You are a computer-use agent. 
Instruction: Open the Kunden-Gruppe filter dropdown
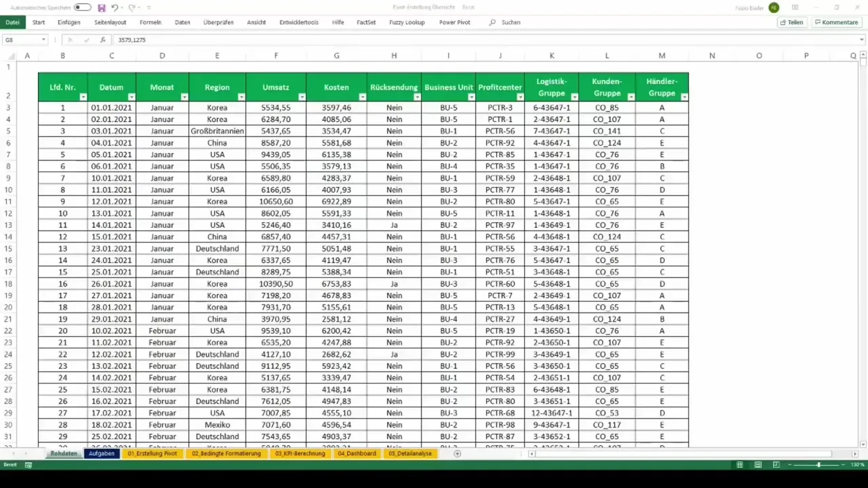click(x=631, y=97)
